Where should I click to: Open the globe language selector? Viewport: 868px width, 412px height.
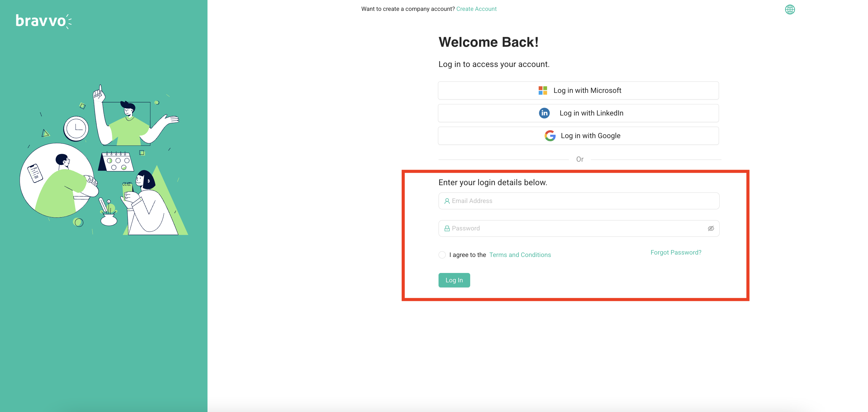[x=790, y=9]
